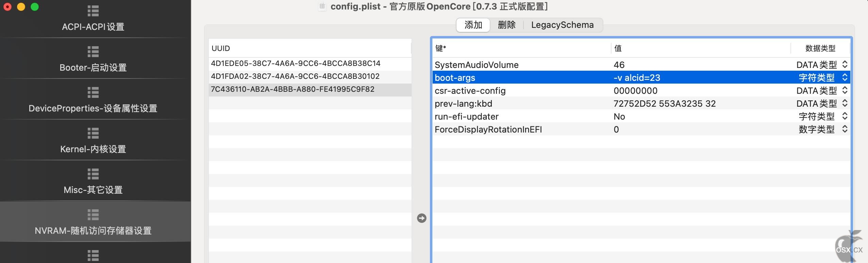The height and width of the screenshot is (263, 868).
Task: Click the Misc settings list icon
Action: 93,174
